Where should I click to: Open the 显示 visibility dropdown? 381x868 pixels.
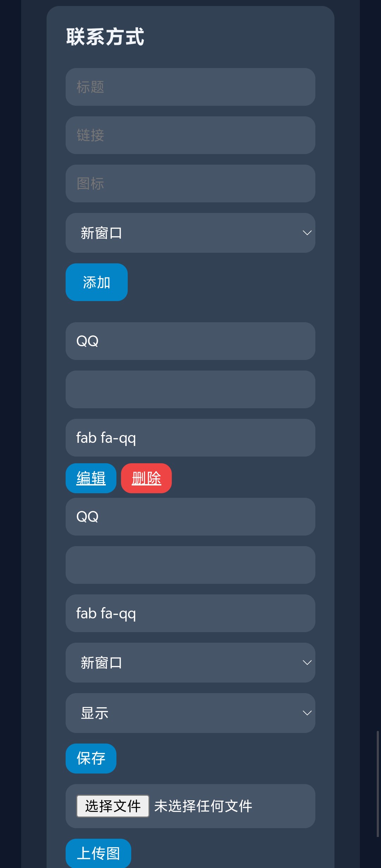coord(190,713)
